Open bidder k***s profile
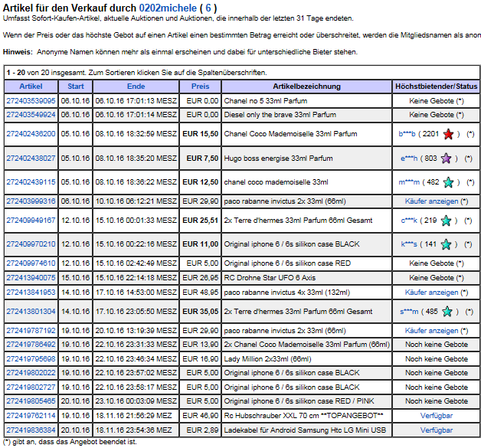This screenshot has height=448, width=481. [409, 244]
